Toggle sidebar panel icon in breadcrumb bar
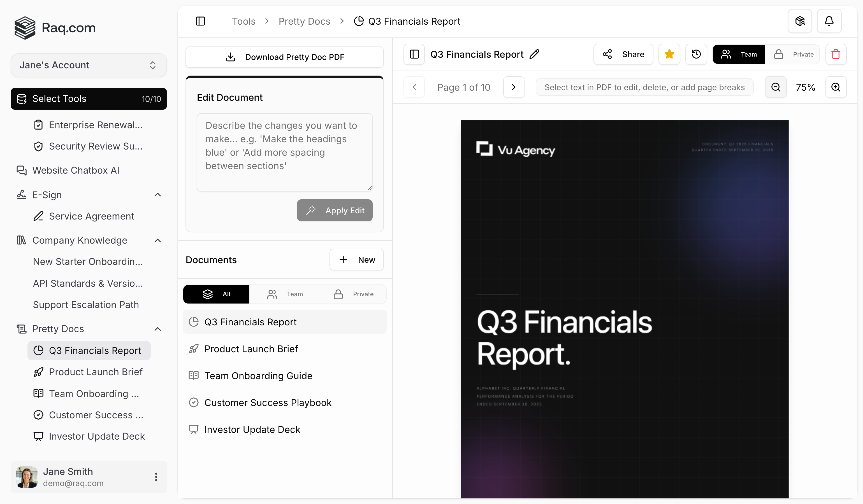This screenshot has width=863, height=504. tap(200, 21)
